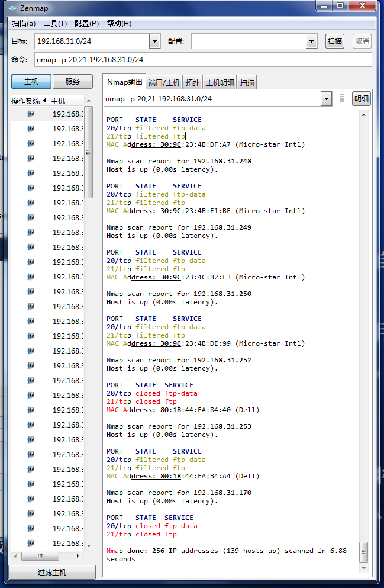Image resolution: width=384 pixels, height=588 pixels.
Task: Expand the 目标 target dropdown arrow
Action: [x=154, y=41]
